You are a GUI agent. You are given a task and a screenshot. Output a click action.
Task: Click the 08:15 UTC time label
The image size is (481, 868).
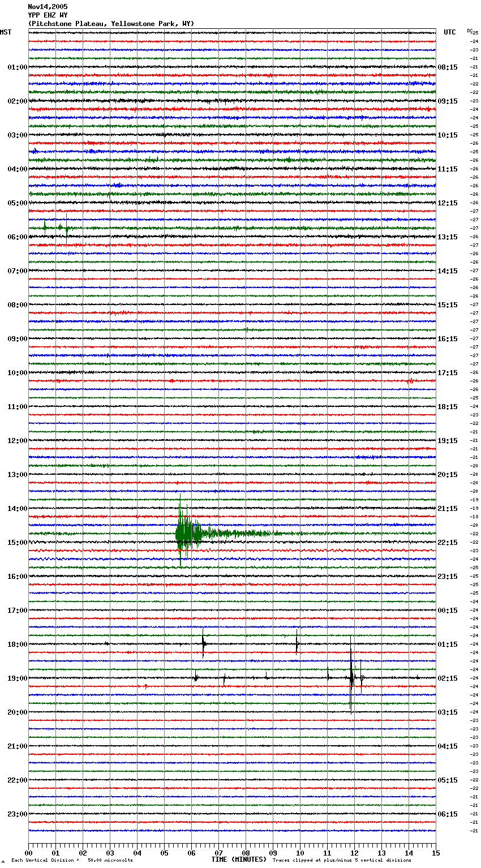coord(448,67)
